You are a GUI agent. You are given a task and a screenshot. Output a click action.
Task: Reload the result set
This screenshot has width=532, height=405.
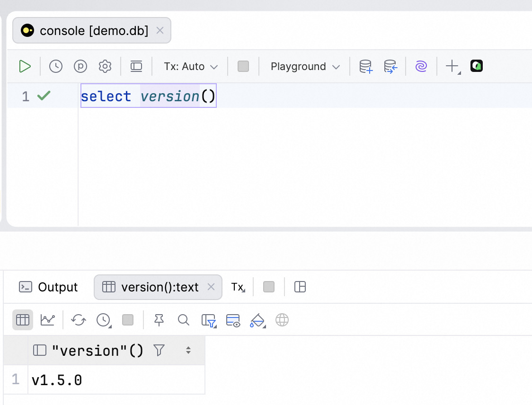pyautogui.click(x=79, y=320)
